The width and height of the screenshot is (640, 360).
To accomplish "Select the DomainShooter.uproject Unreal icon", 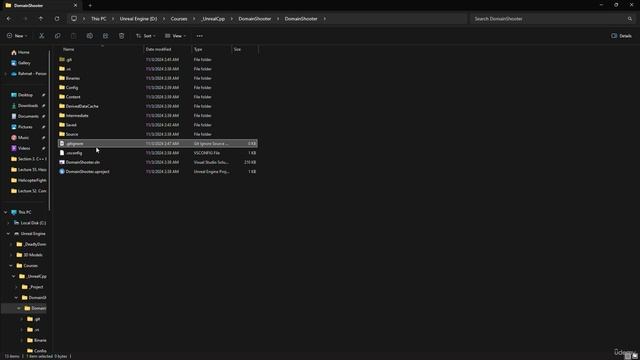I will [62, 172].
